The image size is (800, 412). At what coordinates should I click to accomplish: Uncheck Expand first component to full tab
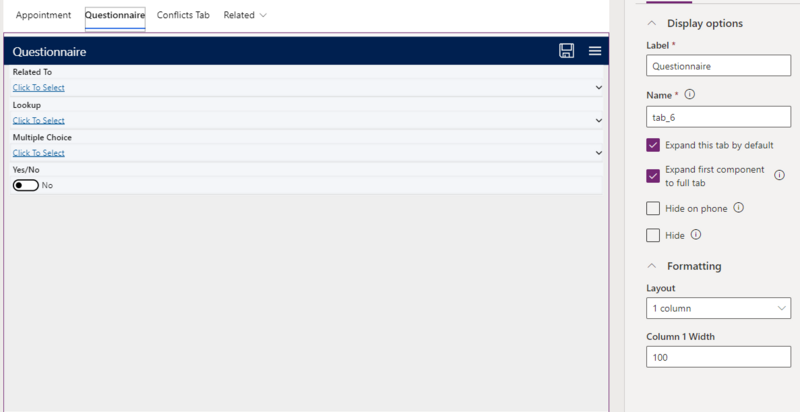[653, 176]
